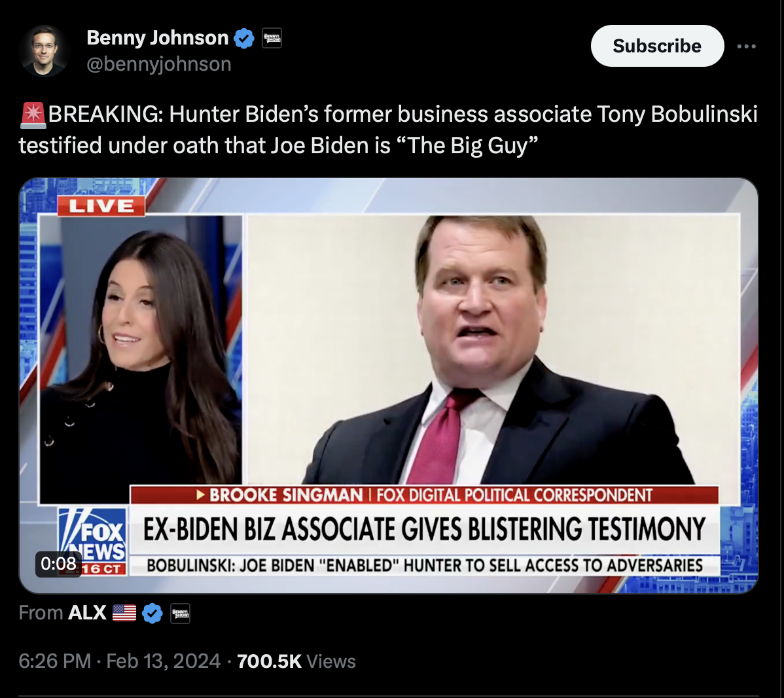
Task: Click the blue verified badge next to ALX
Action: (x=152, y=613)
